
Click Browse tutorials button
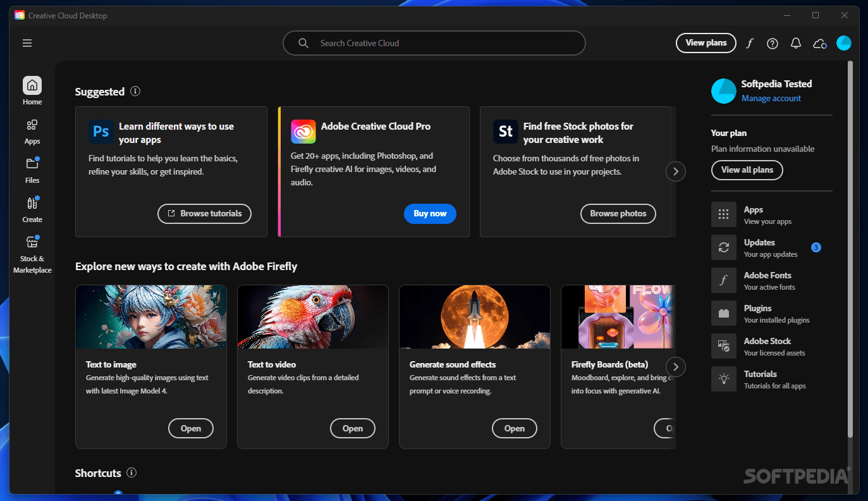coord(204,214)
